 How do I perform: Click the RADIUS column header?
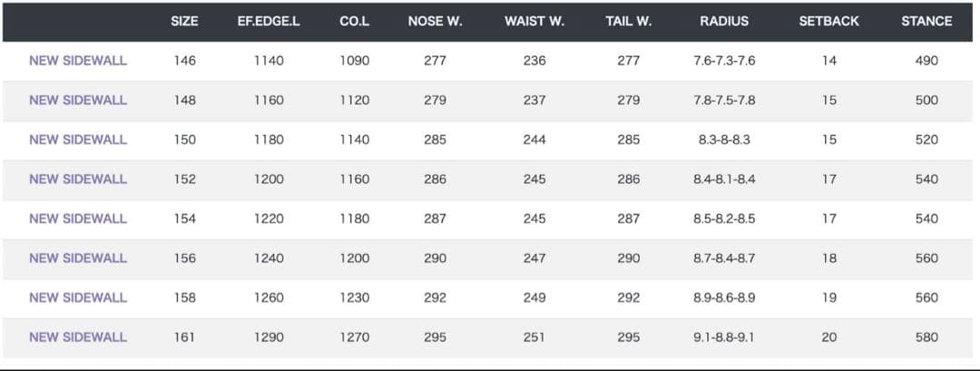[x=724, y=21]
